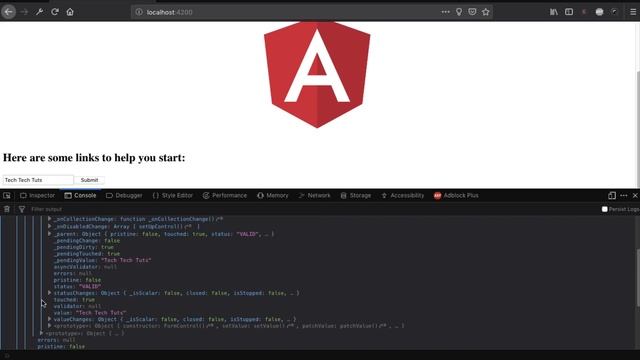Reload the localhost page
The image size is (640, 360).
coord(55,12)
